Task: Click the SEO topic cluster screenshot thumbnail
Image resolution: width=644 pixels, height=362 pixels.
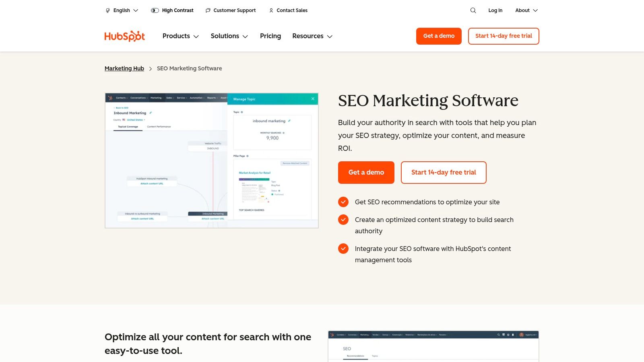Action: (x=211, y=160)
